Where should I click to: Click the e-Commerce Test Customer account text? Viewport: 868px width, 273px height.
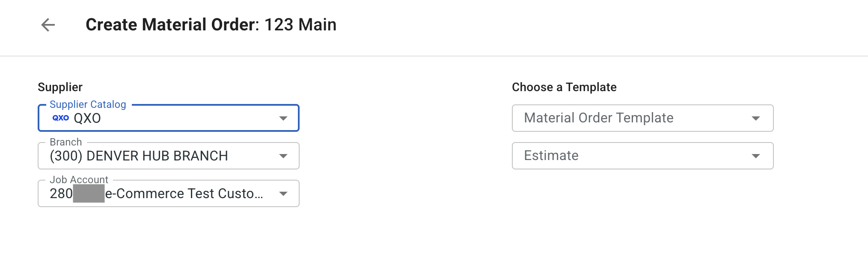pos(184,193)
